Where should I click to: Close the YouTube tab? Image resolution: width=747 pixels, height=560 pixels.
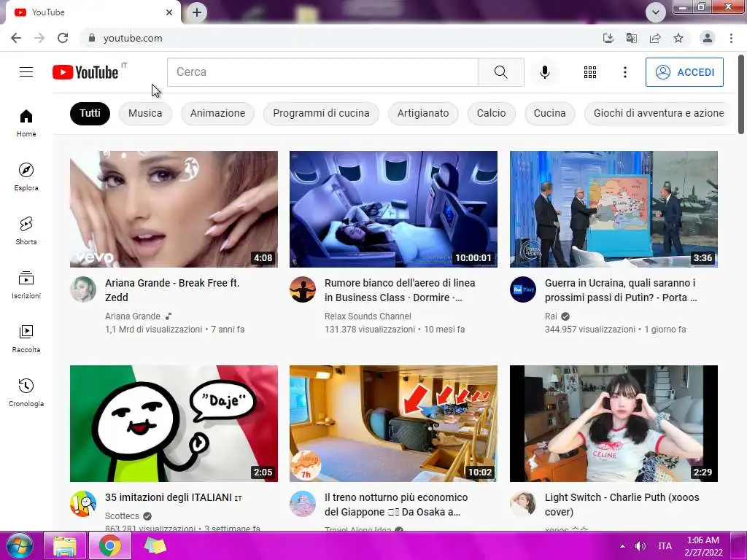[169, 12]
